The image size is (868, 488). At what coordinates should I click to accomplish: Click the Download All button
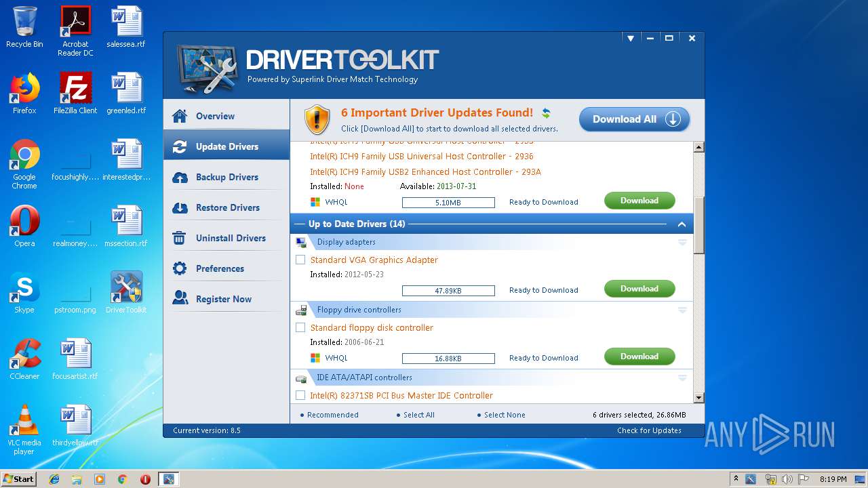pyautogui.click(x=635, y=119)
